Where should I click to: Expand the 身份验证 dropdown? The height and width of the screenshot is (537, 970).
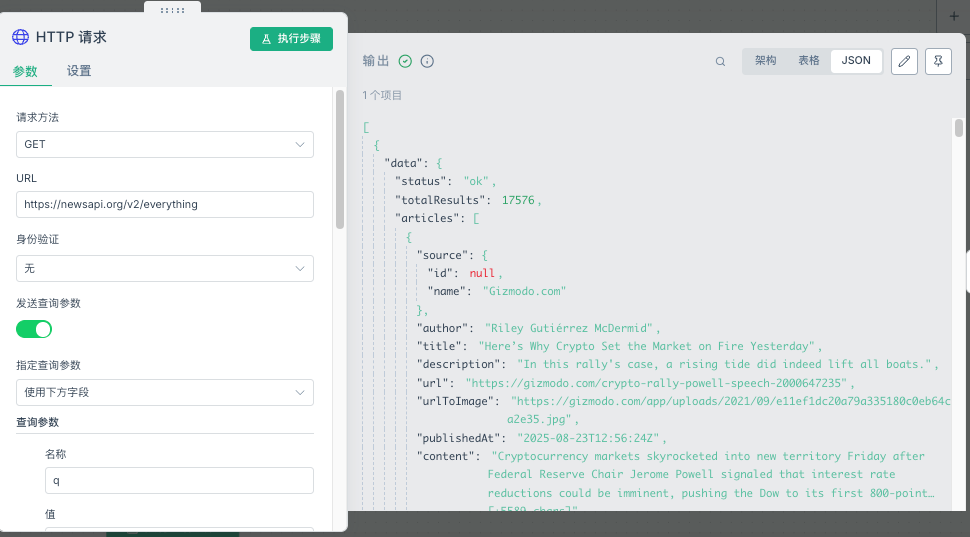[165, 268]
